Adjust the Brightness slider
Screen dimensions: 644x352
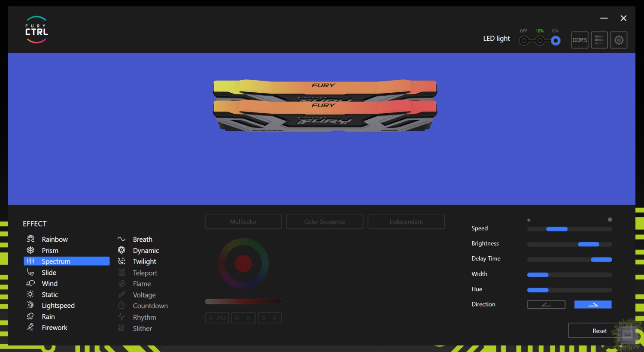click(588, 244)
